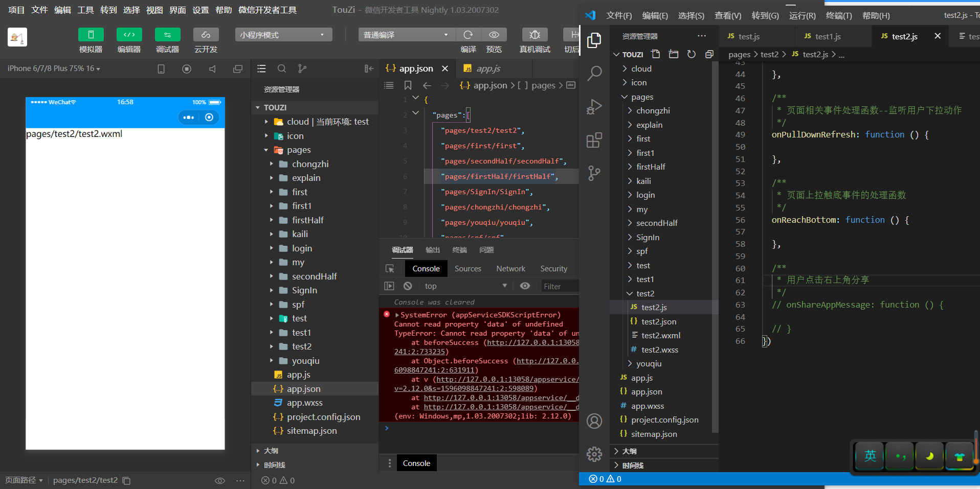
Task: Select test2.wxml in VS Code explorer
Action: click(x=661, y=335)
